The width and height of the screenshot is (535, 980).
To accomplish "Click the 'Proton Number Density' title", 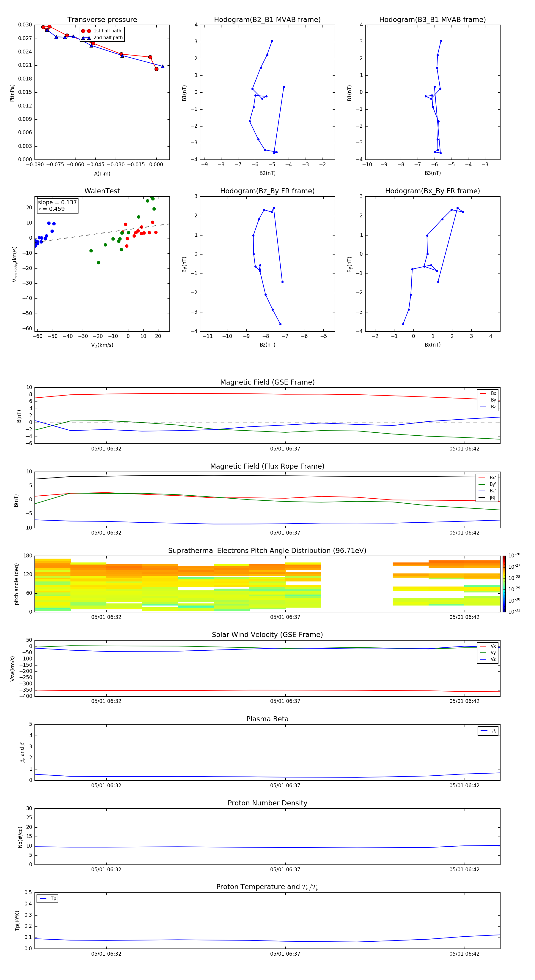I will (267, 803).
